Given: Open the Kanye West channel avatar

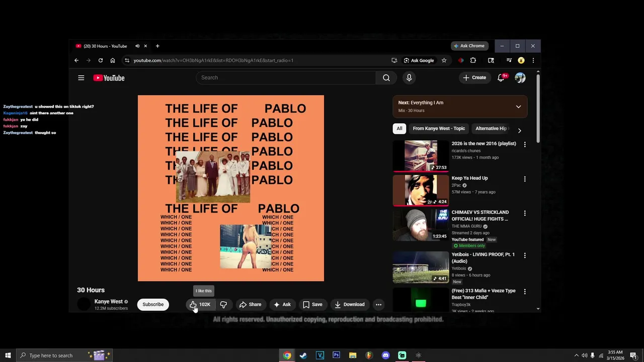Looking at the screenshot, I should [x=84, y=304].
